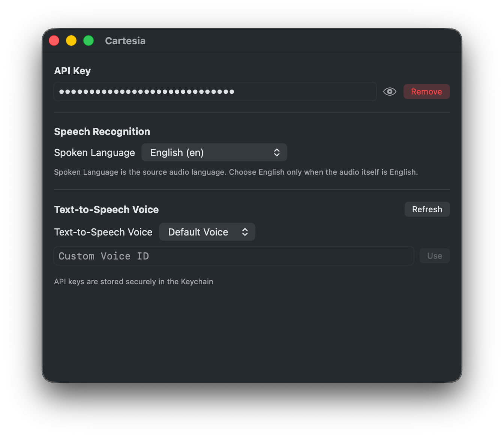
Task: Click the 'Spoken Language is the source audio' hint
Action: [x=236, y=172]
